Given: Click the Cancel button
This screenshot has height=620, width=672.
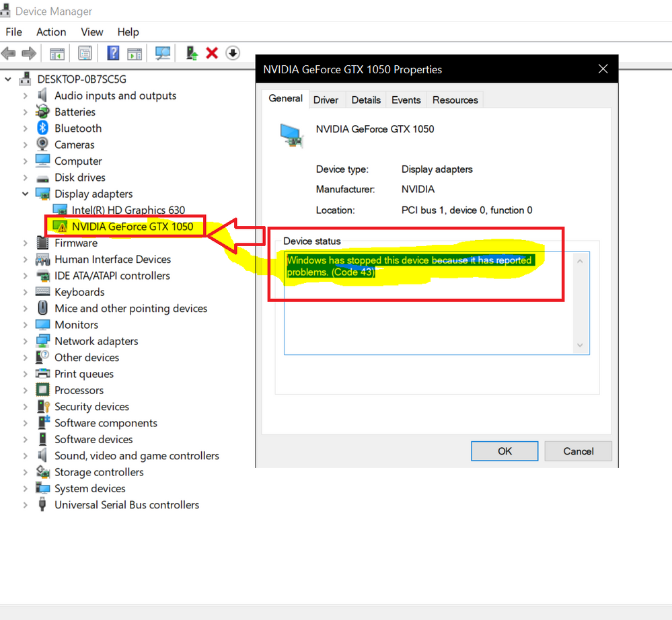Looking at the screenshot, I should pyautogui.click(x=578, y=451).
